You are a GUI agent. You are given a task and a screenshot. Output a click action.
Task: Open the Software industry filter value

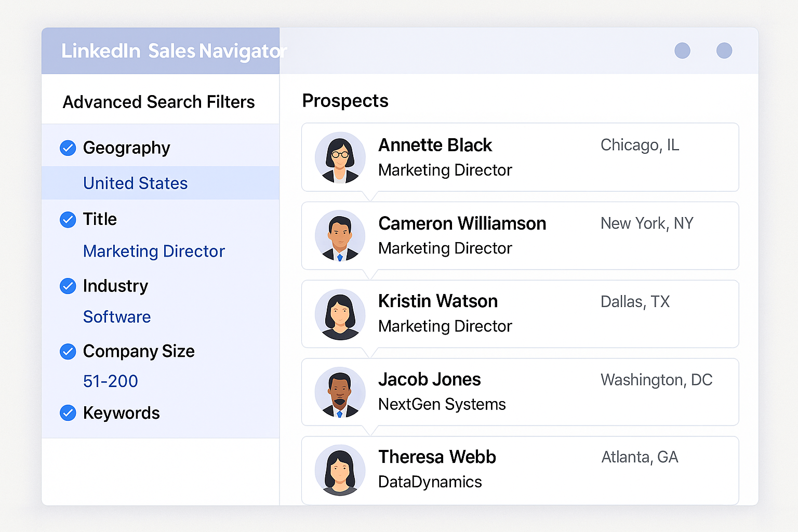(x=117, y=317)
